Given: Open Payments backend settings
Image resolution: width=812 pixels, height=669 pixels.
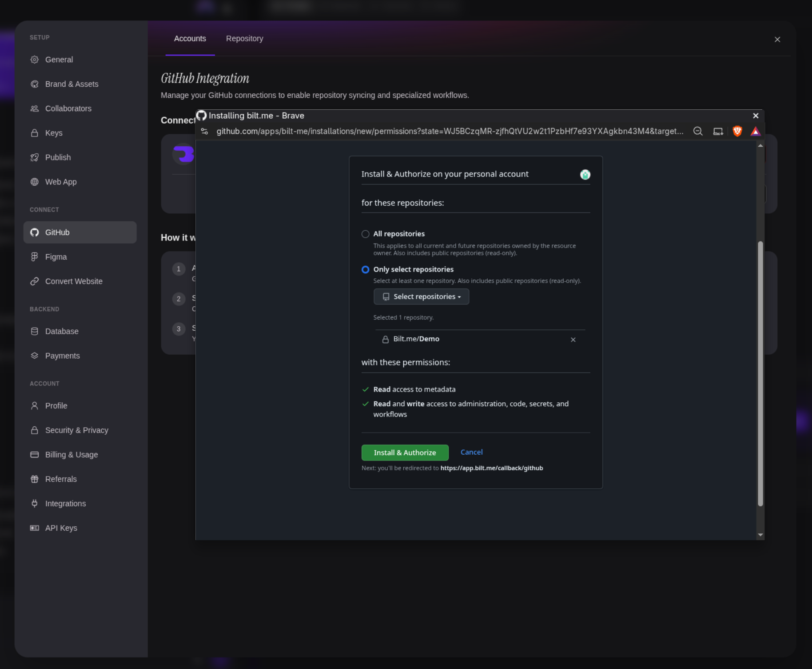Looking at the screenshot, I should (80, 356).
